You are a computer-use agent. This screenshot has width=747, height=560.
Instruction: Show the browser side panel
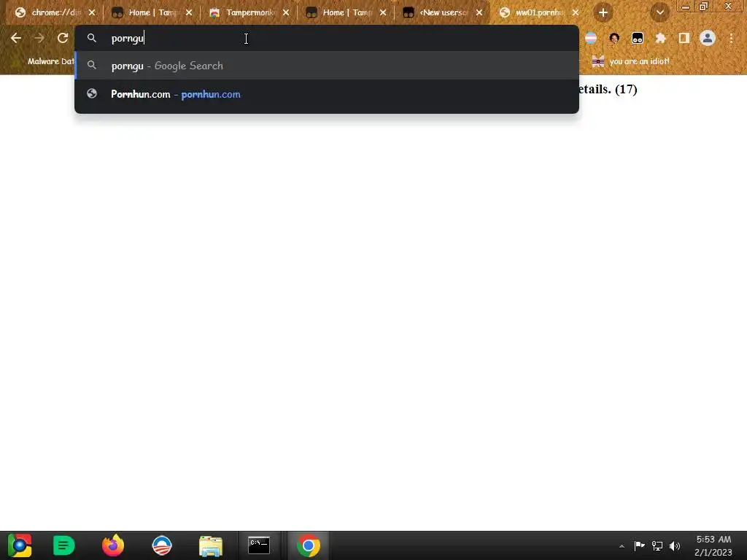(684, 38)
